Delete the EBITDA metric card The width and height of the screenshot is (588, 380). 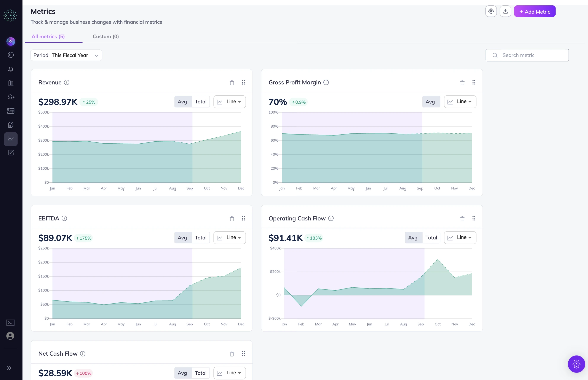pos(232,219)
